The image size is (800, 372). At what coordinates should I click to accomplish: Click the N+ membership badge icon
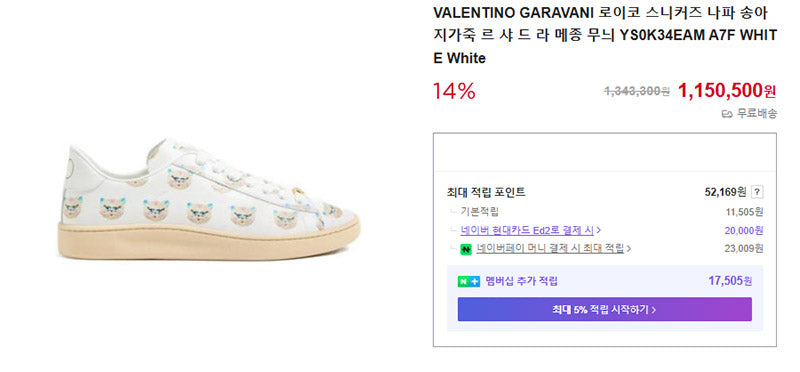click(x=469, y=281)
